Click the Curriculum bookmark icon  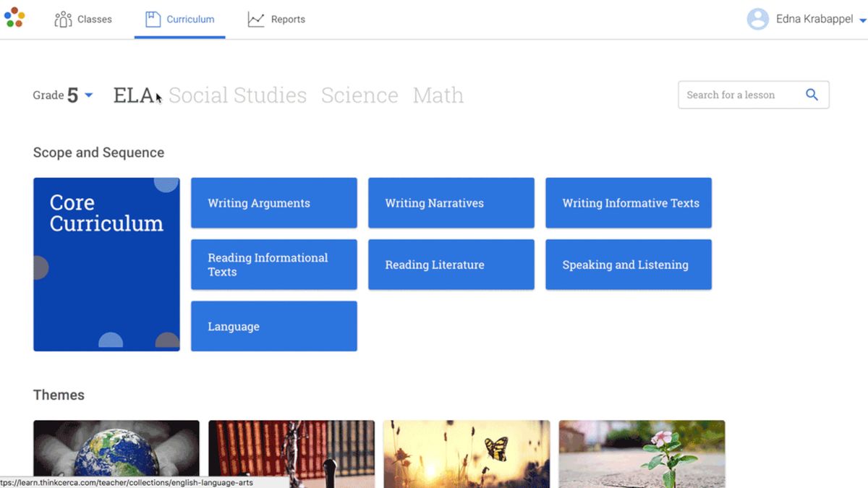click(153, 20)
